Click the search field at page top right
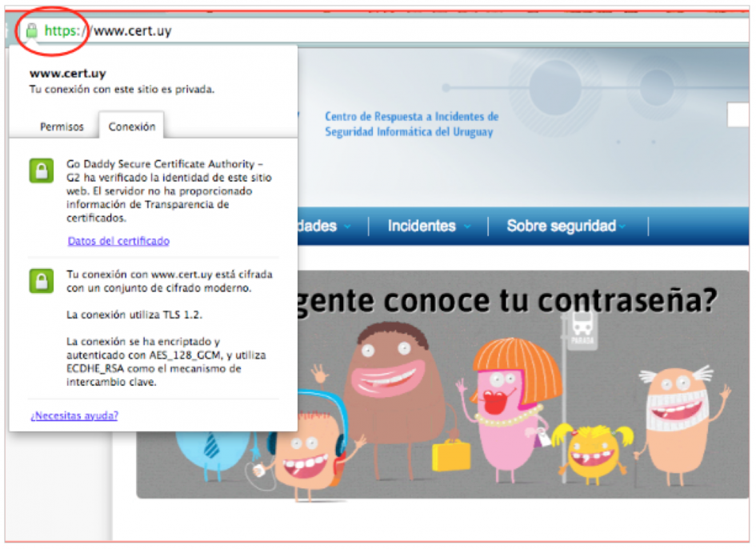Image resolution: width=756 pixels, height=549 pixels. pyautogui.click(x=738, y=114)
